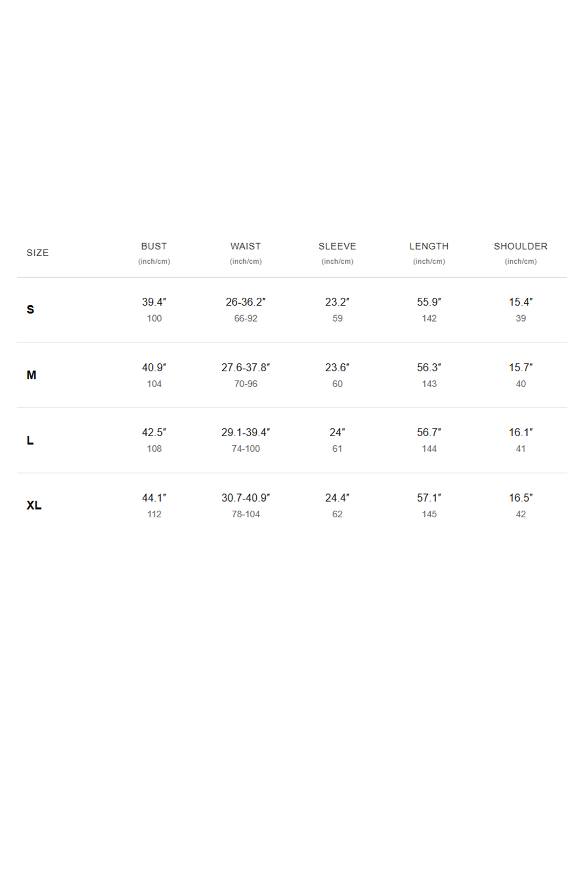
Task: Click the 15.7" shoulder value for M
Action: coord(520,367)
